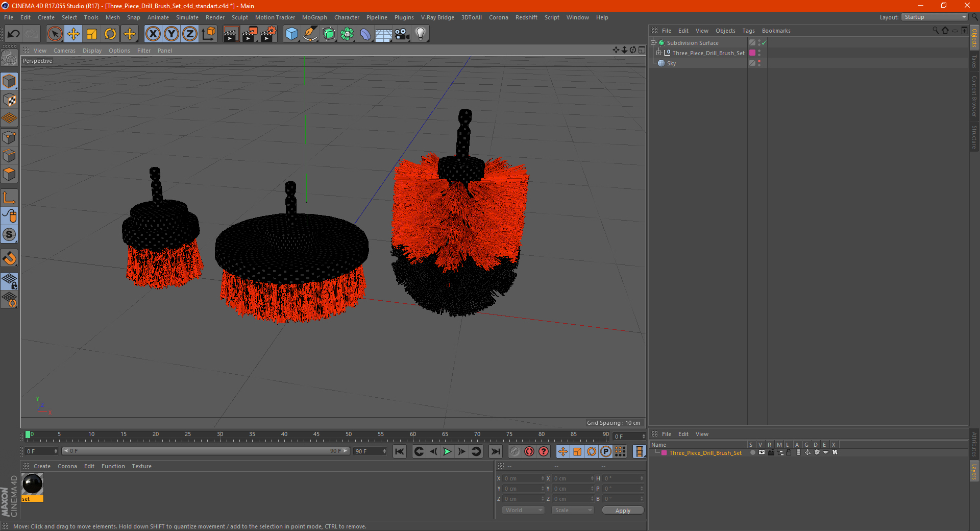Open the Takes side tab

click(974, 61)
